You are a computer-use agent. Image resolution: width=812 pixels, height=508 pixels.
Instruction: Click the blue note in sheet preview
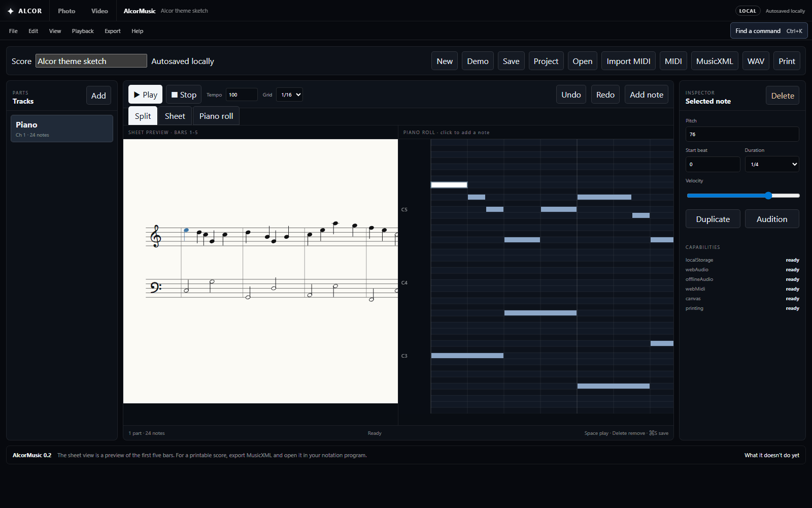[x=186, y=230]
